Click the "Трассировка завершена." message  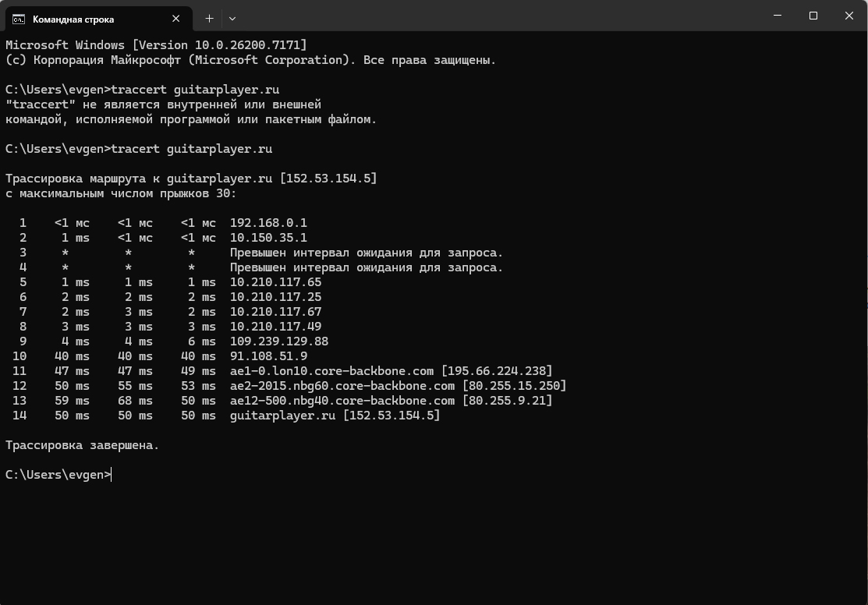click(82, 445)
